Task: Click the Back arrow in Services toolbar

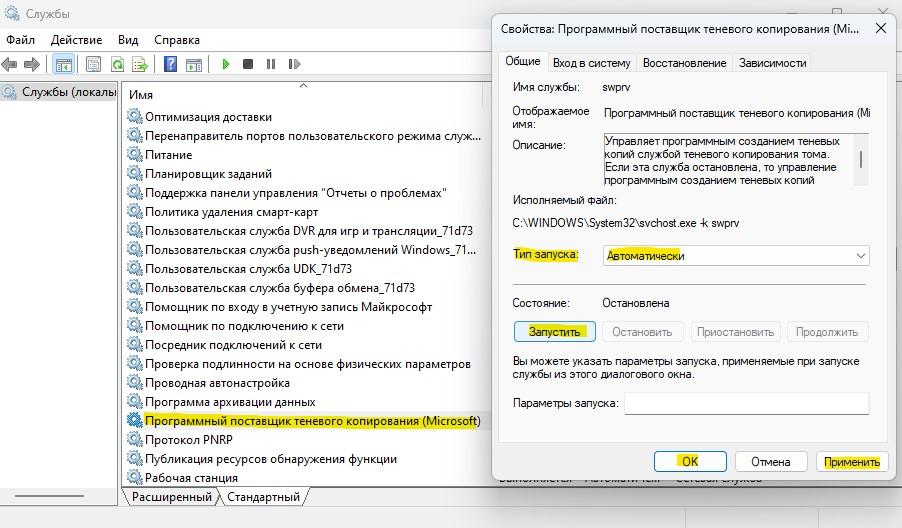Action: pos(9,64)
